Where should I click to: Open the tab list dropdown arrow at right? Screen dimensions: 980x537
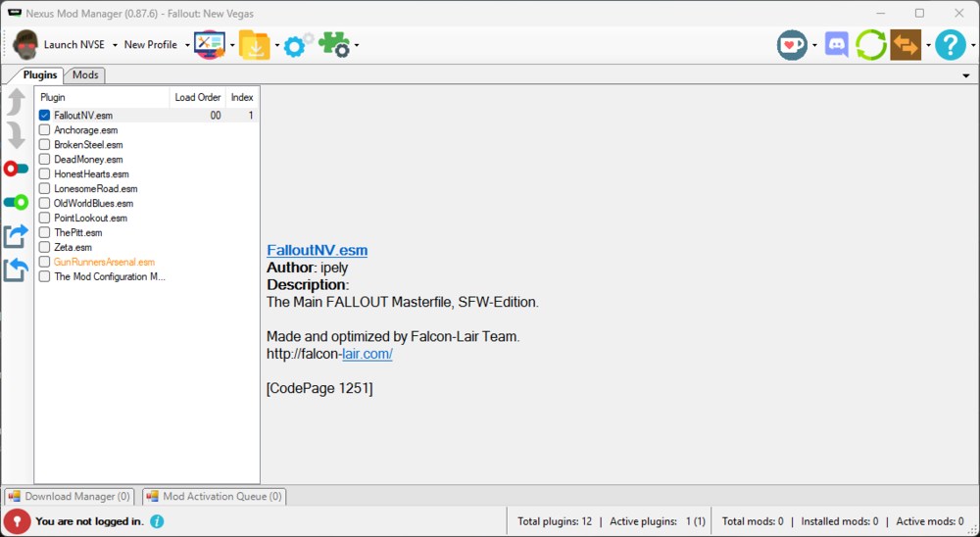click(966, 75)
